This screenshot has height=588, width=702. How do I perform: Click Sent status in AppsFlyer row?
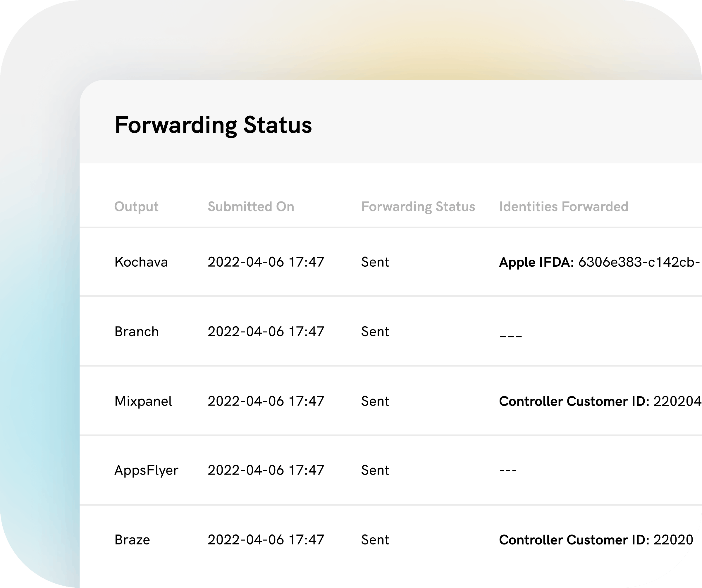(x=375, y=470)
